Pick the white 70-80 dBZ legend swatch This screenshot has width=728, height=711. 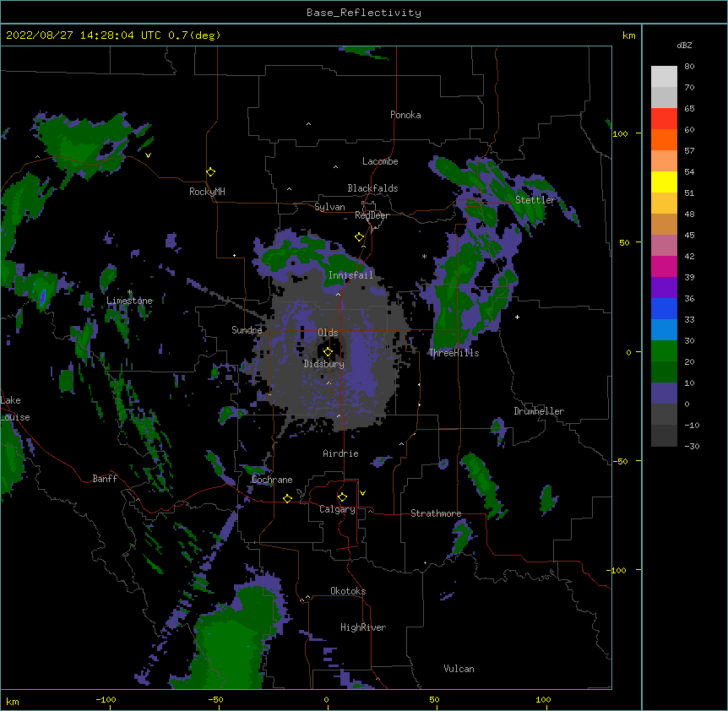point(664,77)
